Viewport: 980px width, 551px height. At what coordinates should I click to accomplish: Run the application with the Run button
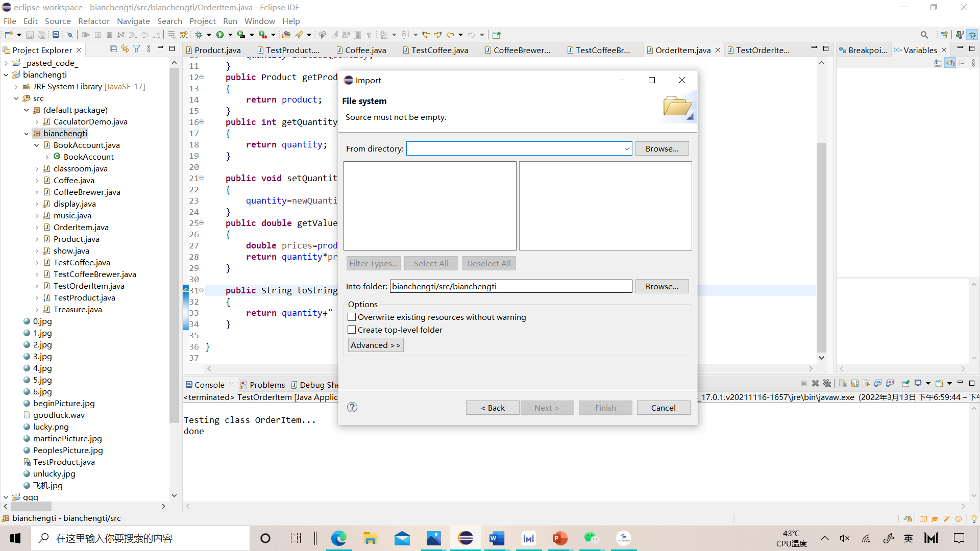click(x=220, y=35)
